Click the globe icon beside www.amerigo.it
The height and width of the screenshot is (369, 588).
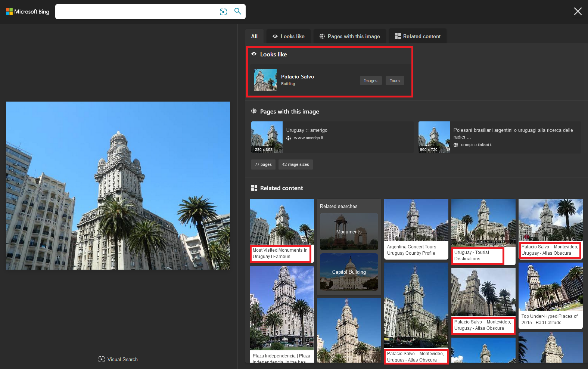pos(289,138)
